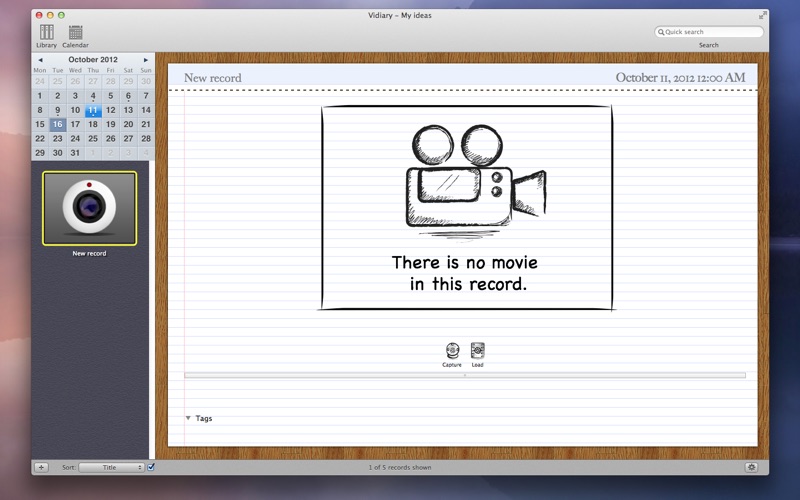Click the Load movie icon
This screenshot has height=500, width=800.
(478, 355)
